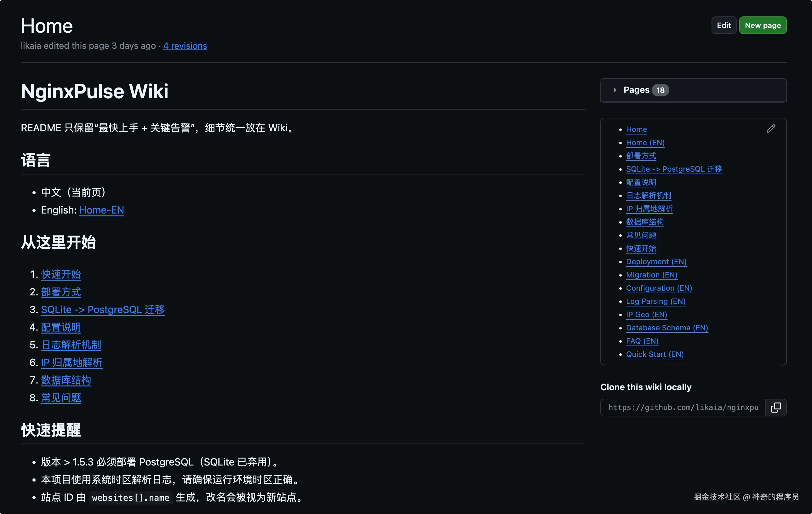Open IP 归属地解析 in numbered list

(x=71, y=362)
